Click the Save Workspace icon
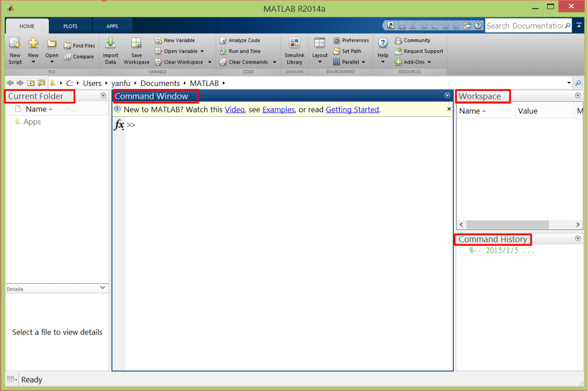Screen dimensions: 588x391 pos(136,43)
